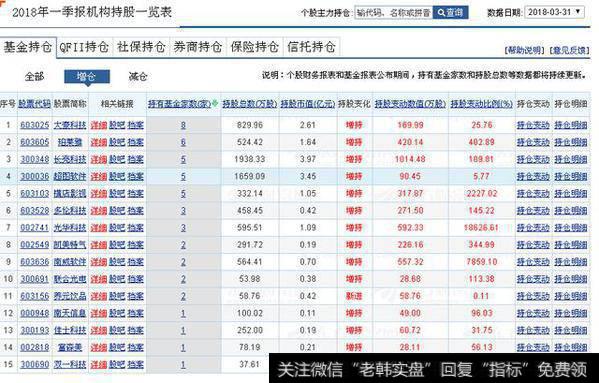Click value 18626.61 in row 002741
The image size is (599, 383).
[481, 228]
